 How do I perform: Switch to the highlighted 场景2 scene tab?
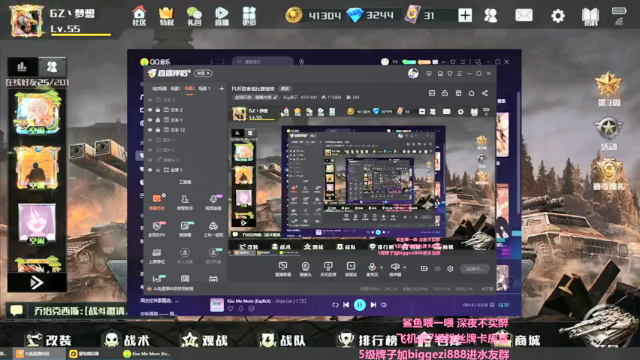[x=190, y=89]
